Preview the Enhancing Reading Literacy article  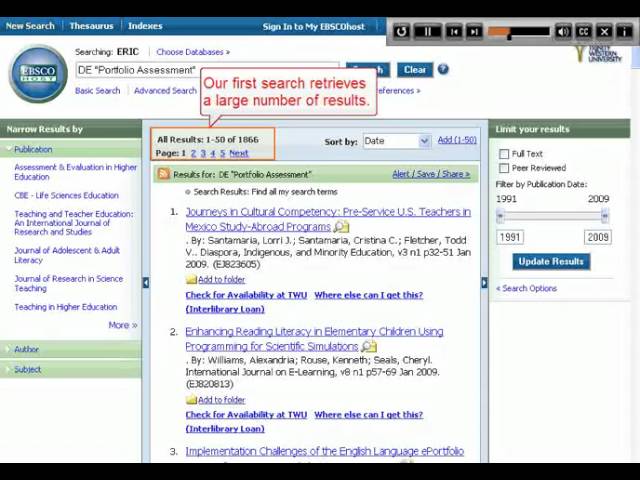coord(369,346)
